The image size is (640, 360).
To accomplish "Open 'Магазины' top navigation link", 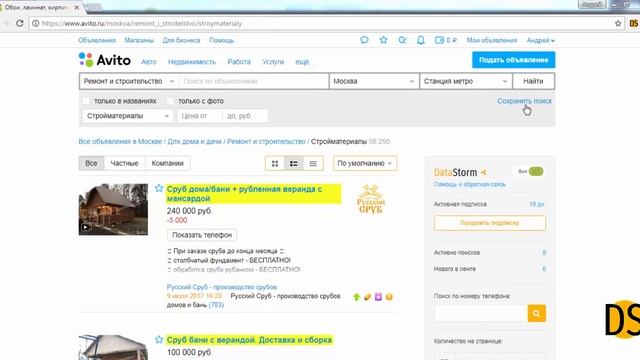I will click(x=139, y=40).
